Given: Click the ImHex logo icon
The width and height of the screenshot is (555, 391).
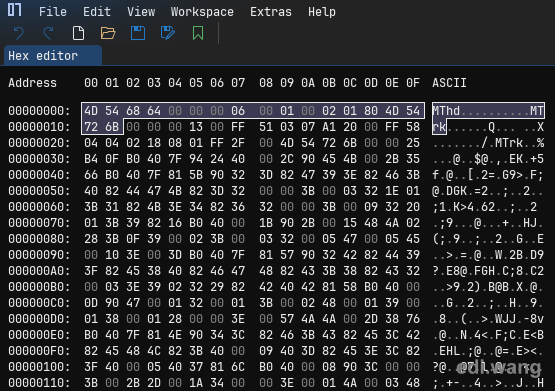Looking at the screenshot, I should (15, 10).
